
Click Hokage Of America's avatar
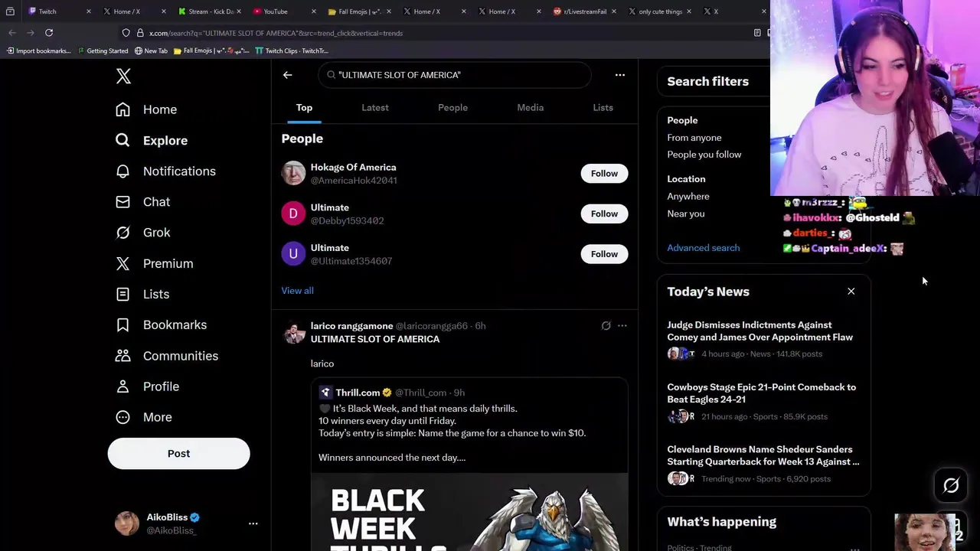(293, 174)
